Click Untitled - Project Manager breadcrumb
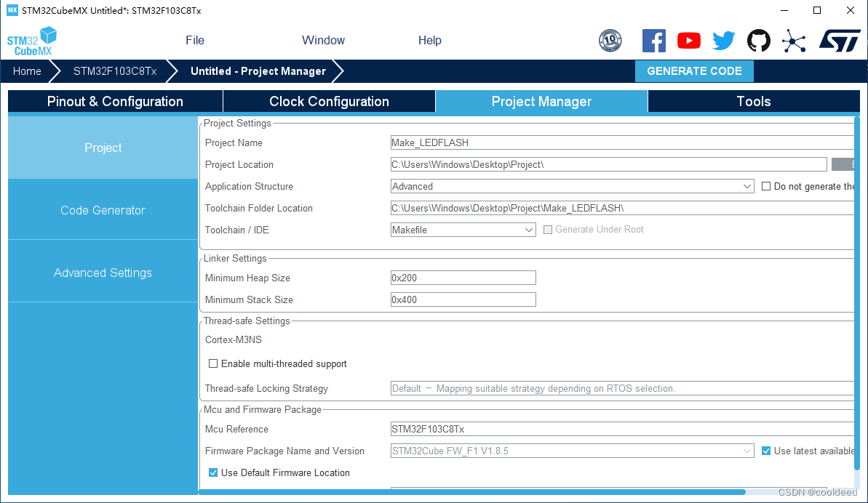This screenshot has width=868, height=503. (258, 71)
